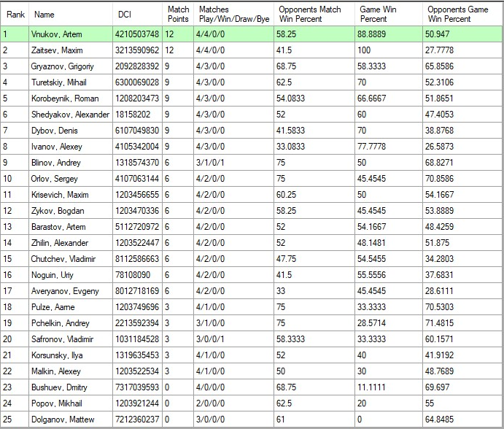Screen dimensions: 504x429
Task: Sort standings by Match Points header
Action: point(177,14)
